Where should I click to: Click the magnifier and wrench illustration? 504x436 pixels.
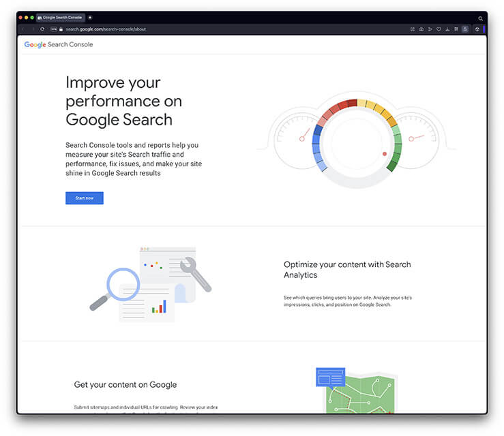[151, 284]
